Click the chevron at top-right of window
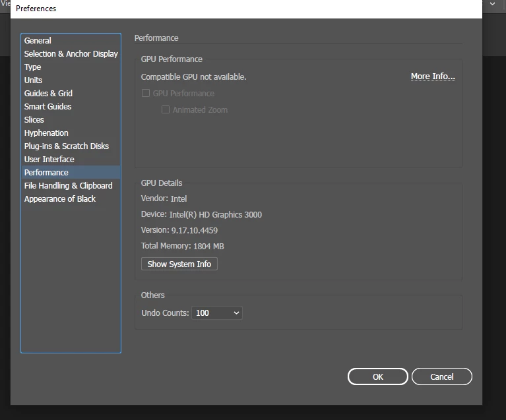 492,4
